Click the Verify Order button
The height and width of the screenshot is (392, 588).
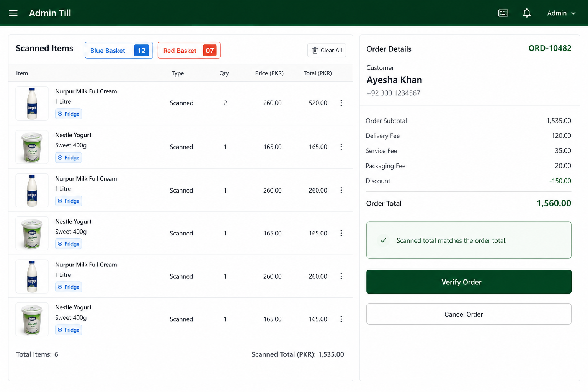tap(469, 282)
